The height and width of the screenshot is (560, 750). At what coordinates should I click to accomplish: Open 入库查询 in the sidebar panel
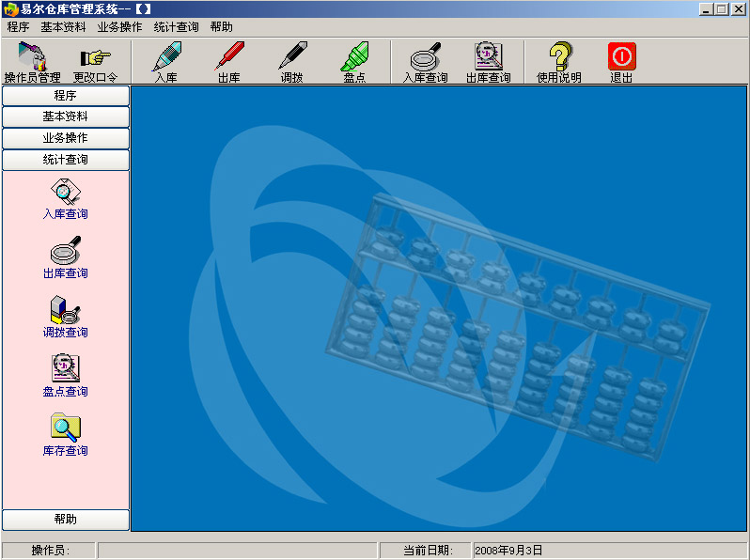click(66, 199)
